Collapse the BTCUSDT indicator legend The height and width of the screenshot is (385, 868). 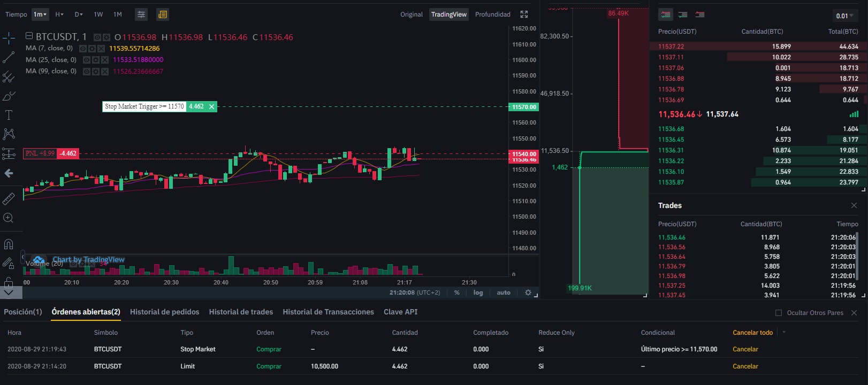(29, 36)
